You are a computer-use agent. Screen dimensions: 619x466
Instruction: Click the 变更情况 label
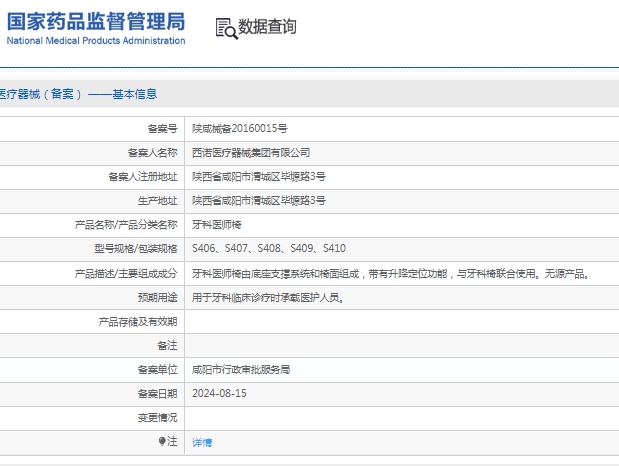click(x=158, y=418)
